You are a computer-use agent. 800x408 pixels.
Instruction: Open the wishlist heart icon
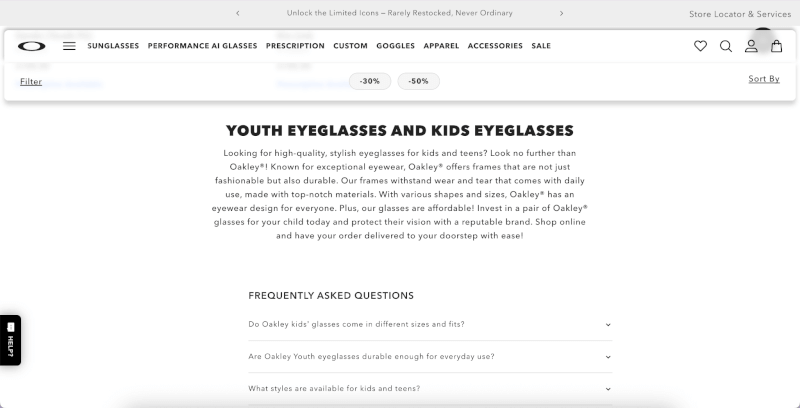700,46
